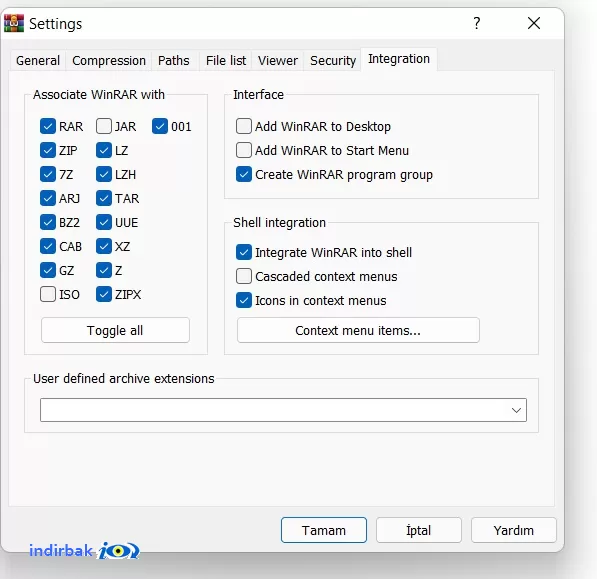The image size is (597, 579).
Task: Check Add WinRAR to Start Menu
Action: pyautogui.click(x=244, y=150)
